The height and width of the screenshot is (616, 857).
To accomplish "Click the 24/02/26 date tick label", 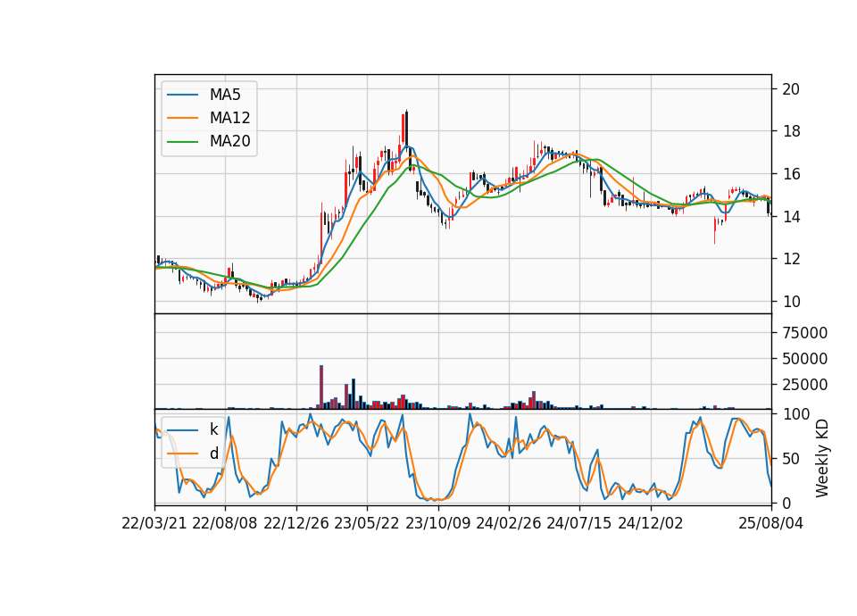I will tap(509, 523).
